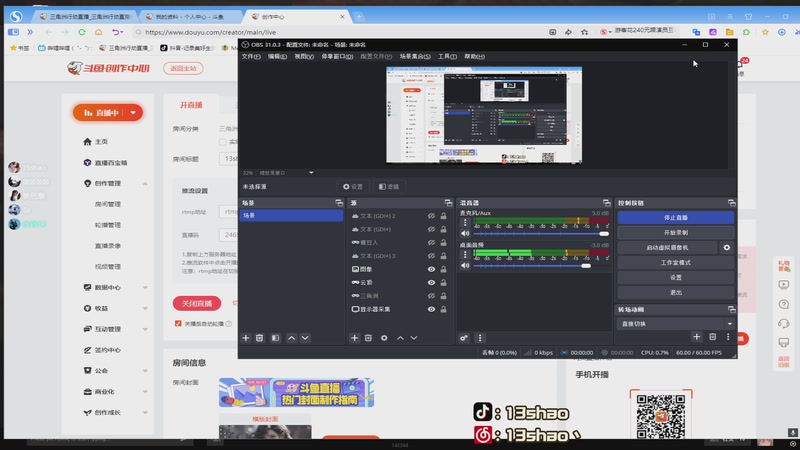The image size is (800, 450).
Task: Show the 文本 (GDI+) source
Action: [x=431, y=230]
